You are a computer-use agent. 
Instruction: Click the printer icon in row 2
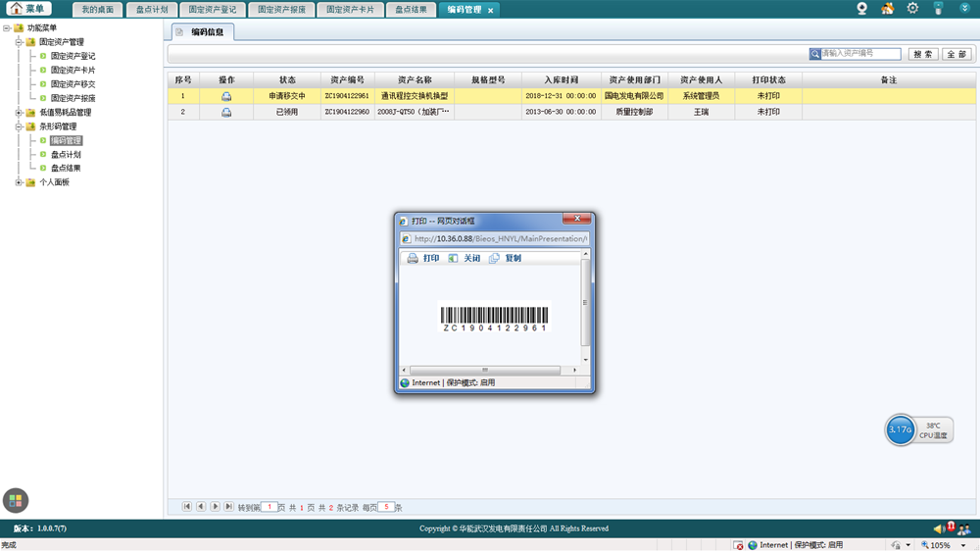tap(226, 113)
